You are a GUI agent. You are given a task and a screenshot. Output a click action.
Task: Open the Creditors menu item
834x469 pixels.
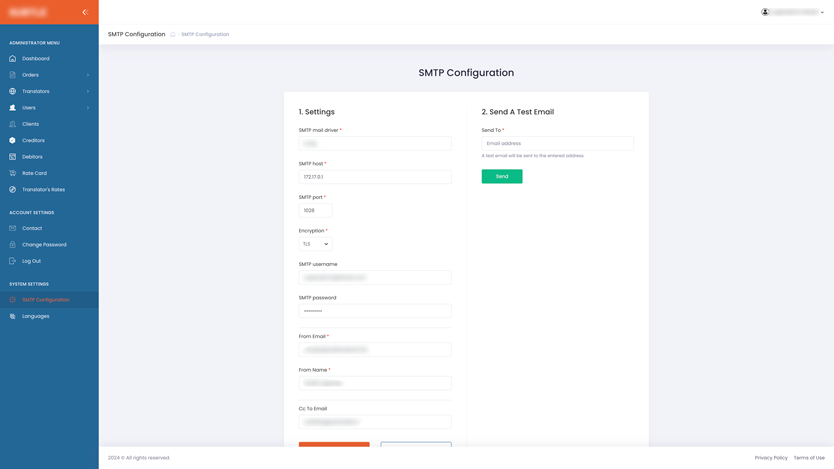(x=33, y=141)
